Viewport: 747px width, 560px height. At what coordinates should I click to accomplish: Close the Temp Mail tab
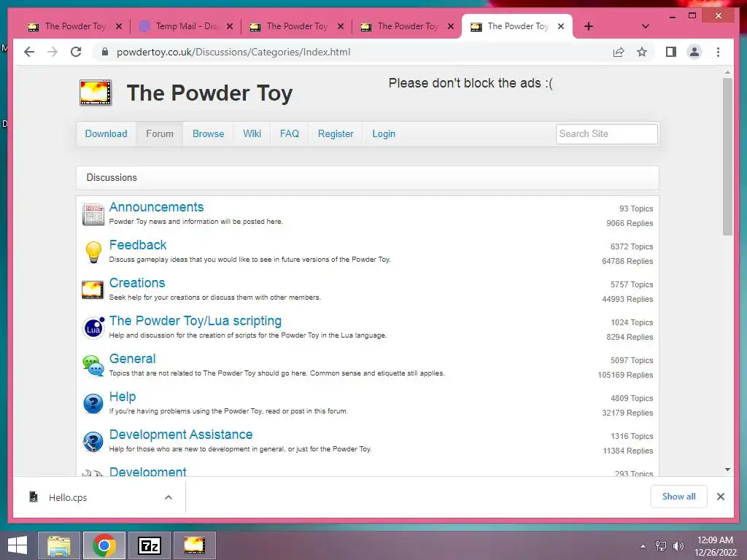(230, 26)
